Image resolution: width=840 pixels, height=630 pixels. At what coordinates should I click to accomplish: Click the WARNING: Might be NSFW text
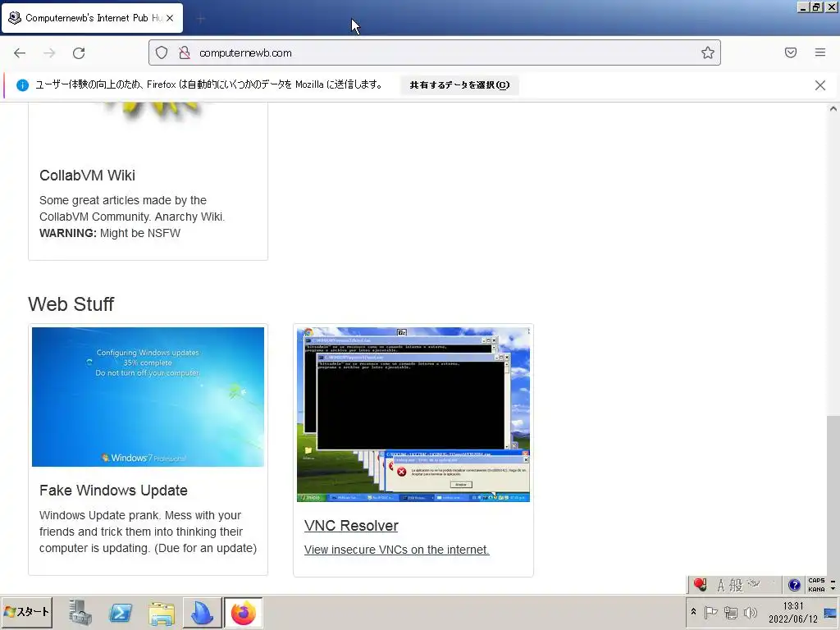[x=110, y=233]
